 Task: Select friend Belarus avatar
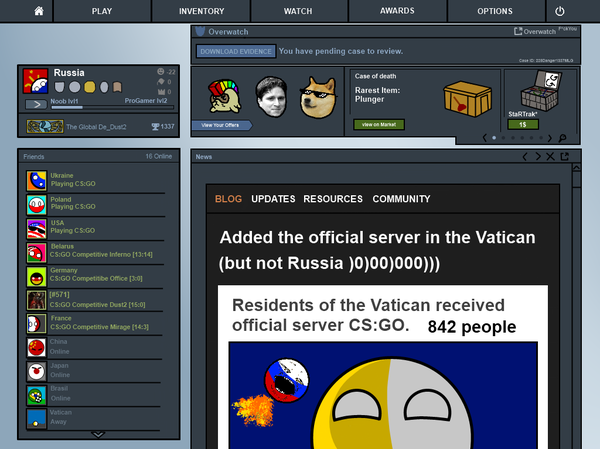point(36,253)
